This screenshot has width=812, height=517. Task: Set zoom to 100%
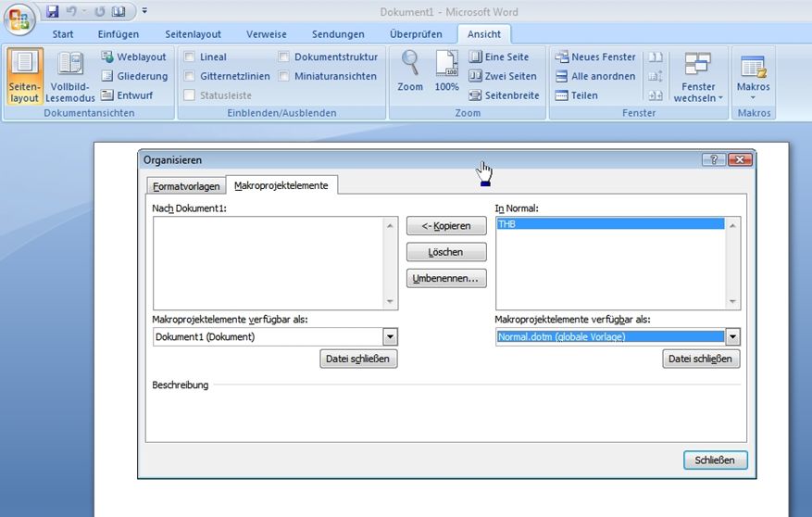tap(446, 71)
